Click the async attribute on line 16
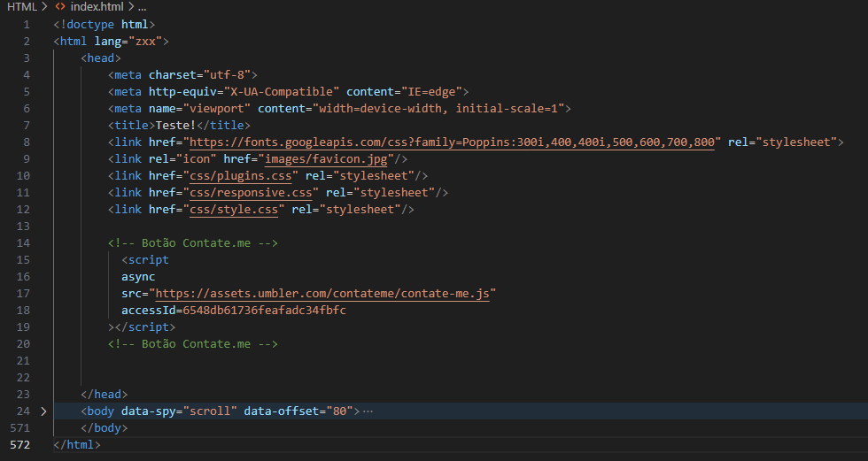Image resolution: width=868 pixels, height=461 pixels. coord(138,277)
